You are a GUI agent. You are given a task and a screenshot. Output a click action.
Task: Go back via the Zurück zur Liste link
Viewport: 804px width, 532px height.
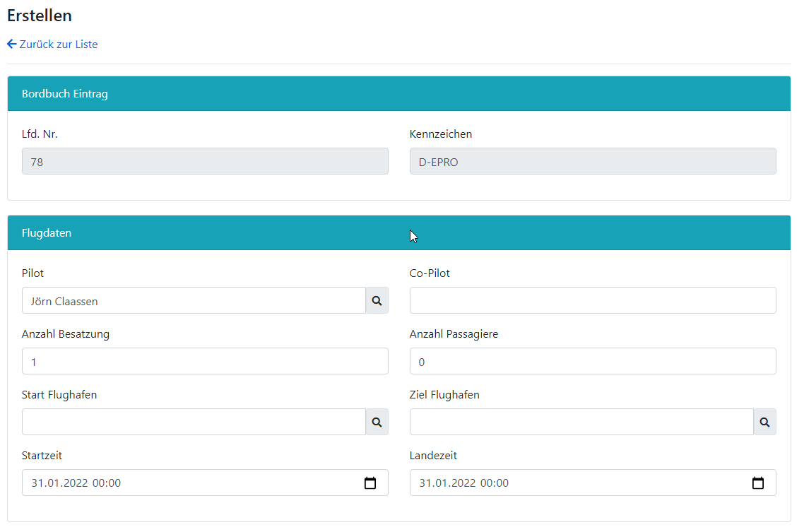pyautogui.click(x=59, y=45)
